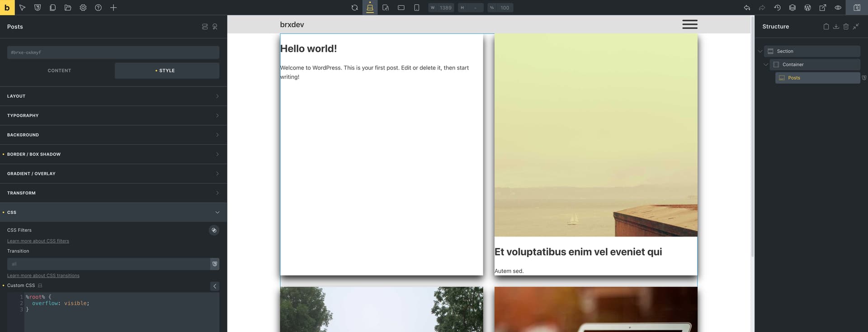Collapse the CSS style group
The height and width of the screenshot is (332, 868).
[113, 213]
